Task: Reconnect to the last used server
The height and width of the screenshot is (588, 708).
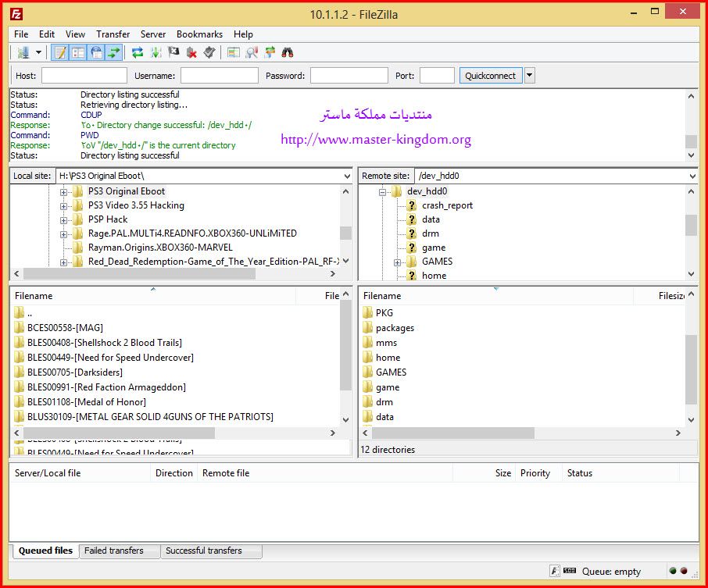Action: point(209,53)
